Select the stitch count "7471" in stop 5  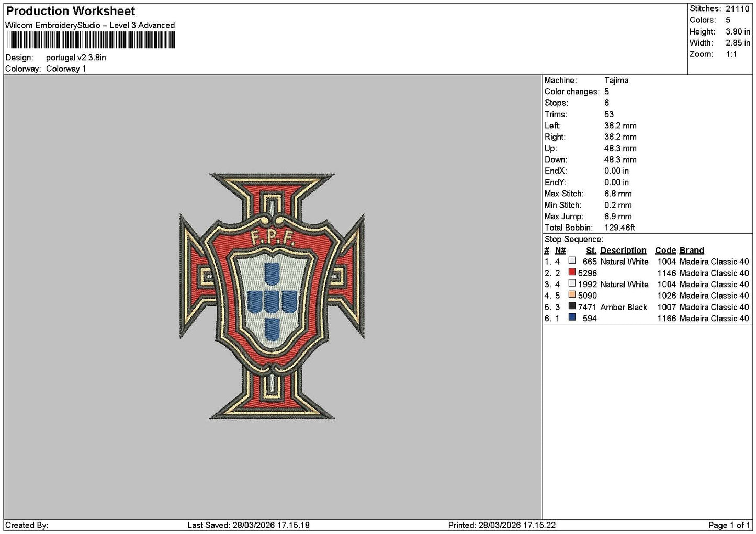tap(588, 307)
